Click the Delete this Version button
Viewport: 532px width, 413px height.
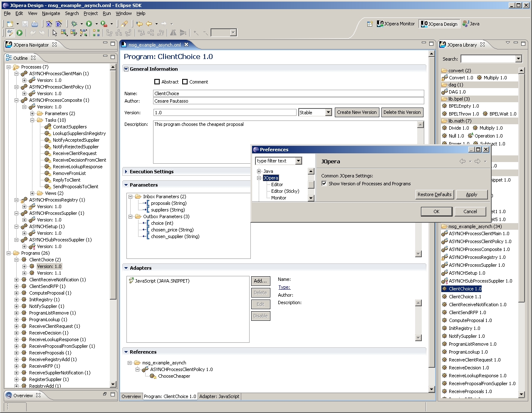[402, 112]
